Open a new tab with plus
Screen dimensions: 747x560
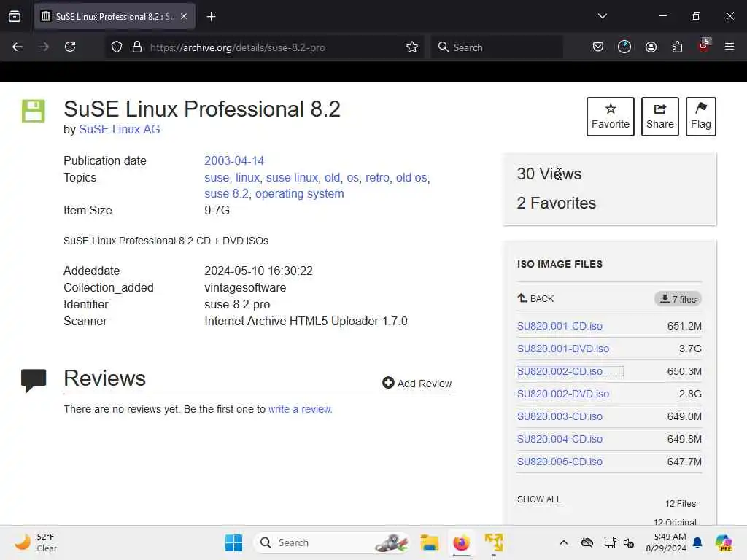click(x=211, y=17)
